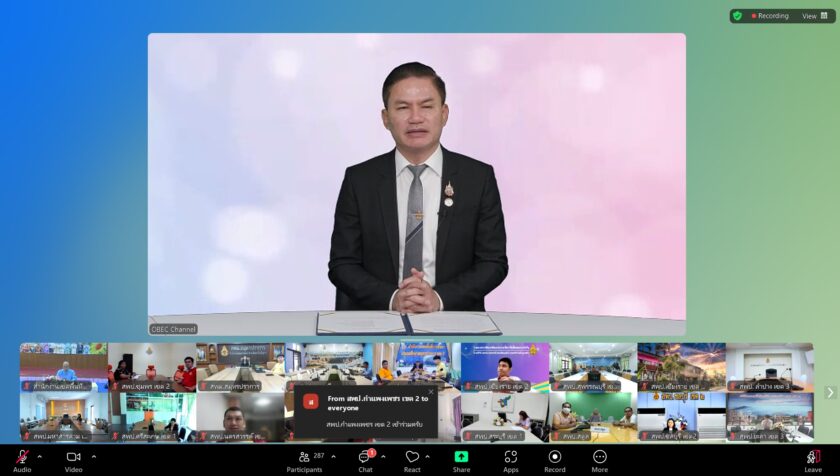
Task: Unmute the microphone with the Audio button
Action: [x=22, y=458]
